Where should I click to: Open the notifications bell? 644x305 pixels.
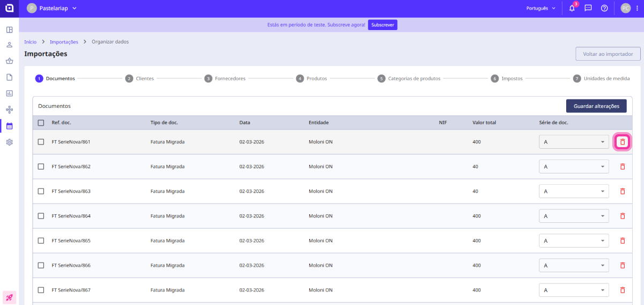click(x=572, y=9)
